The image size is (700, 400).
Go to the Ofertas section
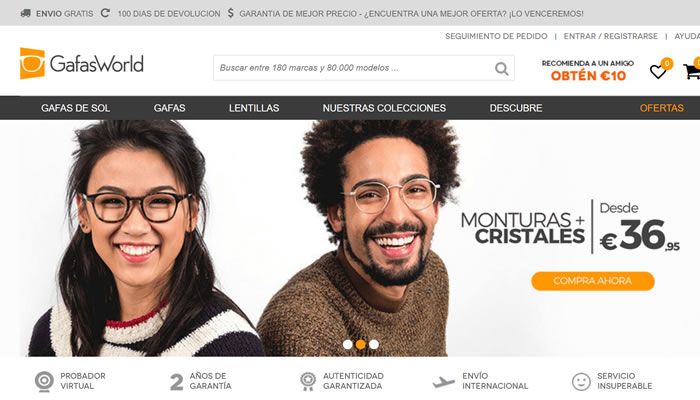pyautogui.click(x=662, y=108)
